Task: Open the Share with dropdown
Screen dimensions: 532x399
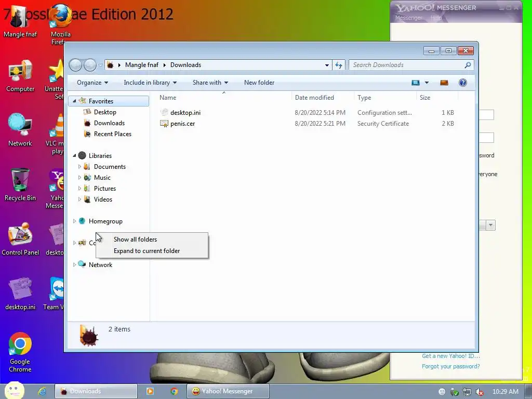Action: tap(210, 83)
